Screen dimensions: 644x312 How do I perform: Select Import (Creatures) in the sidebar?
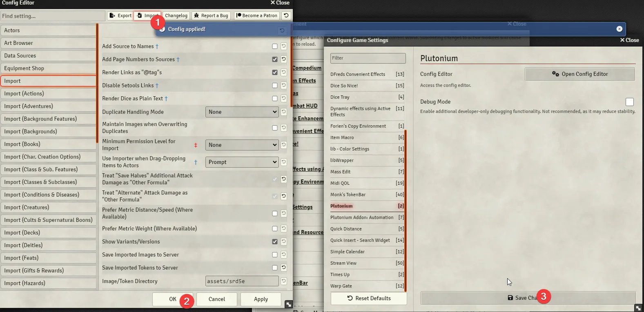48,207
